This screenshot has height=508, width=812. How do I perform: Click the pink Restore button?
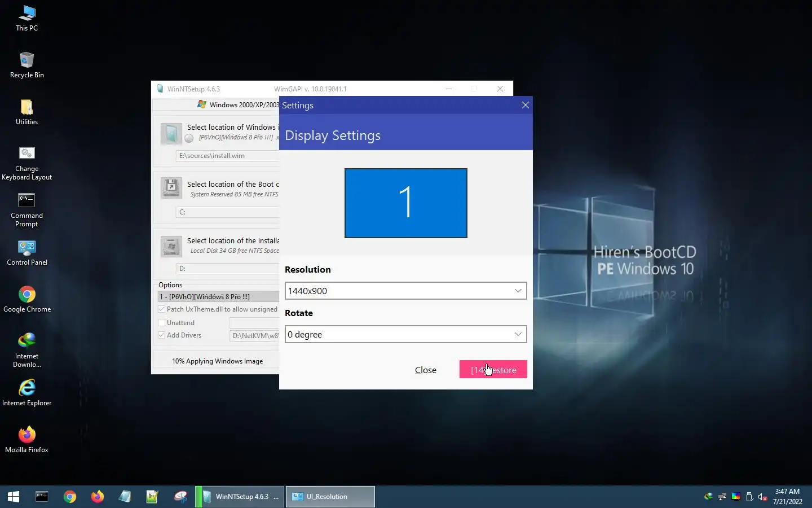point(493,370)
